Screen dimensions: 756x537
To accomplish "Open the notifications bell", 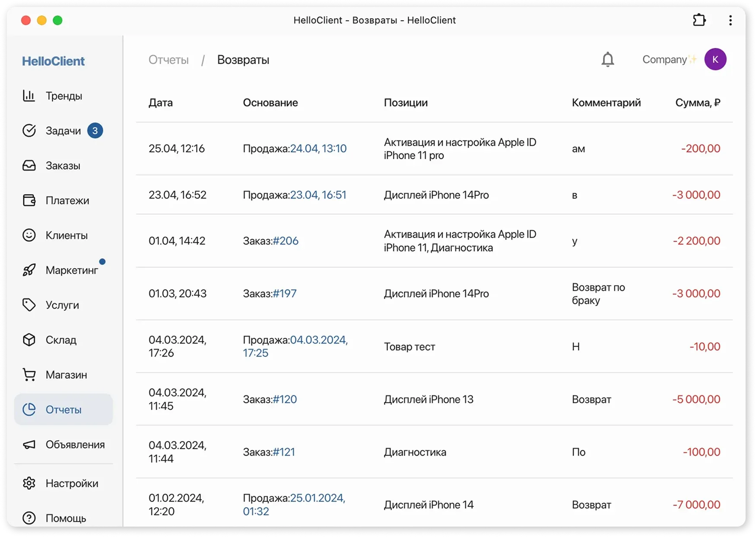I will pos(607,60).
